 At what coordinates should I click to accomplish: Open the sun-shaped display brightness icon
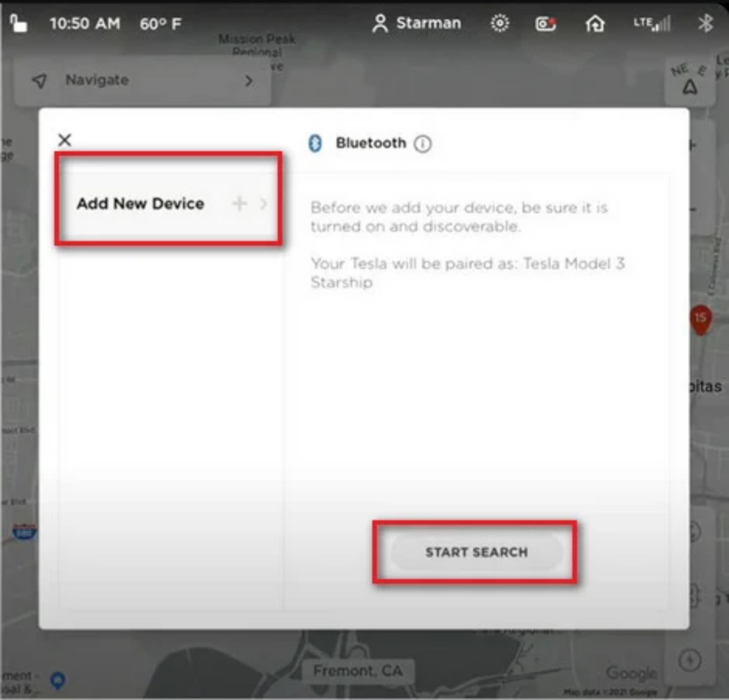click(499, 23)
